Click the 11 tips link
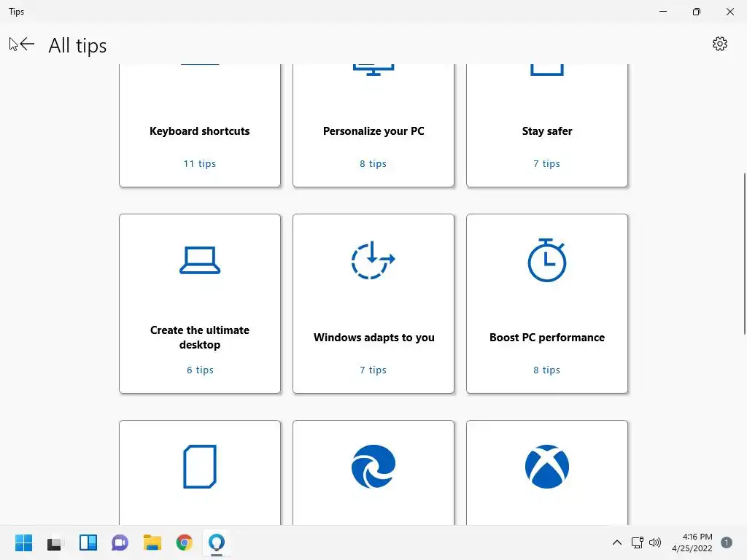 [200, 163]
